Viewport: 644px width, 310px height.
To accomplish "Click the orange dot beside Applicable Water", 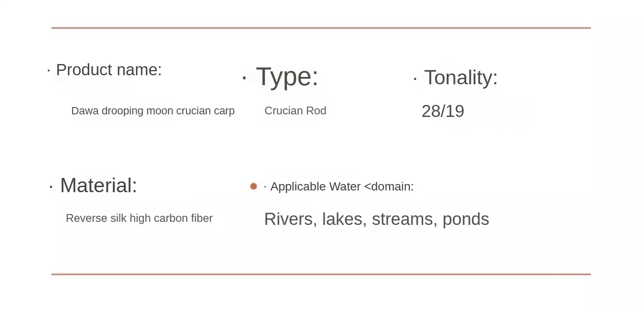I will click(x=253, y=186).
